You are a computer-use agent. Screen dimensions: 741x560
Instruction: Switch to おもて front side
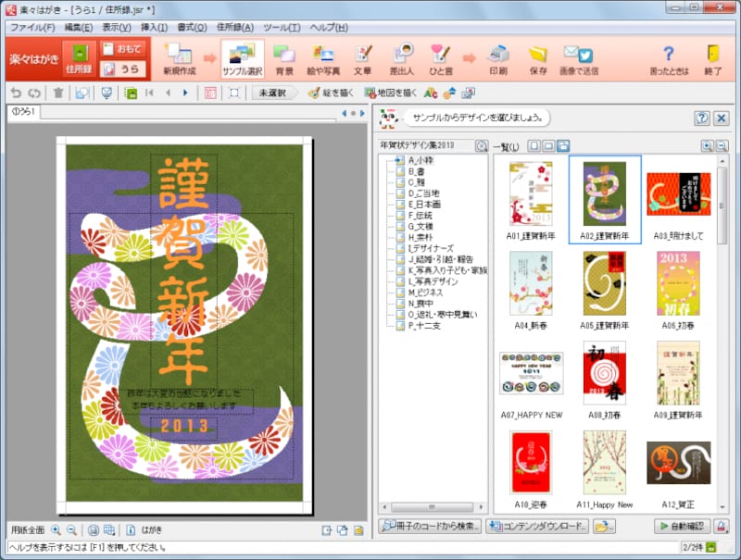pyautogui.click(x=122, y=49)
